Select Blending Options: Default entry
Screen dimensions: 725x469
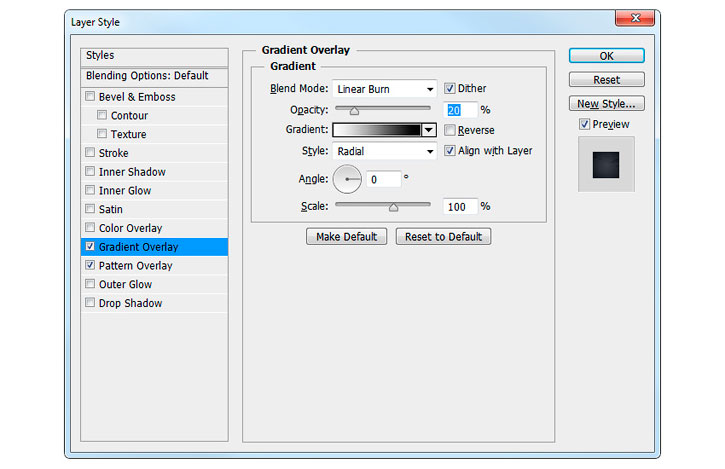click(x=154, y=76)
